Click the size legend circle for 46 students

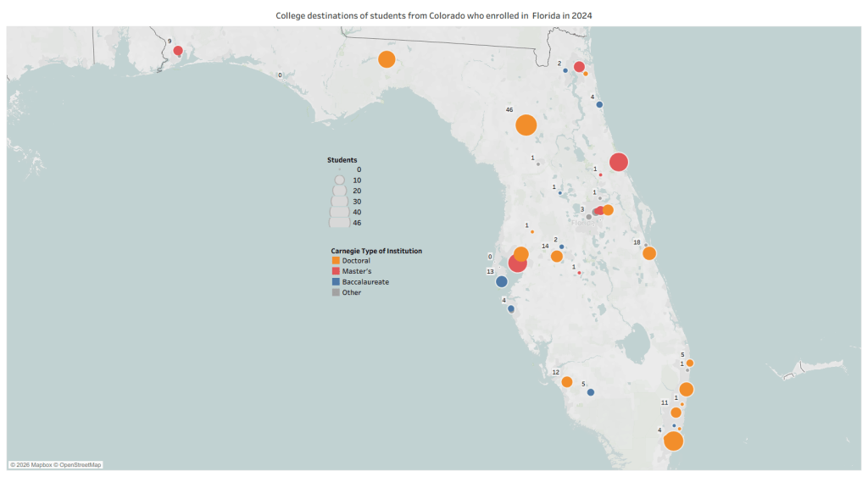click(339, 222)
